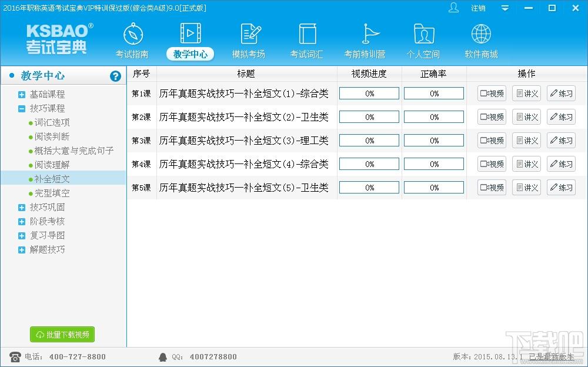Open 个人空间 folder icon
The height and width of the screenshot is (367, 588).
pyautogui.click(x=424, y=34)
